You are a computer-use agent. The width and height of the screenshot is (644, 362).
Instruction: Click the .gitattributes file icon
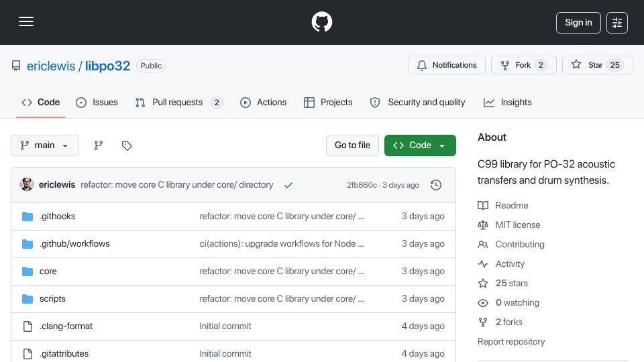pyautogui.click(x=28, y=354)
